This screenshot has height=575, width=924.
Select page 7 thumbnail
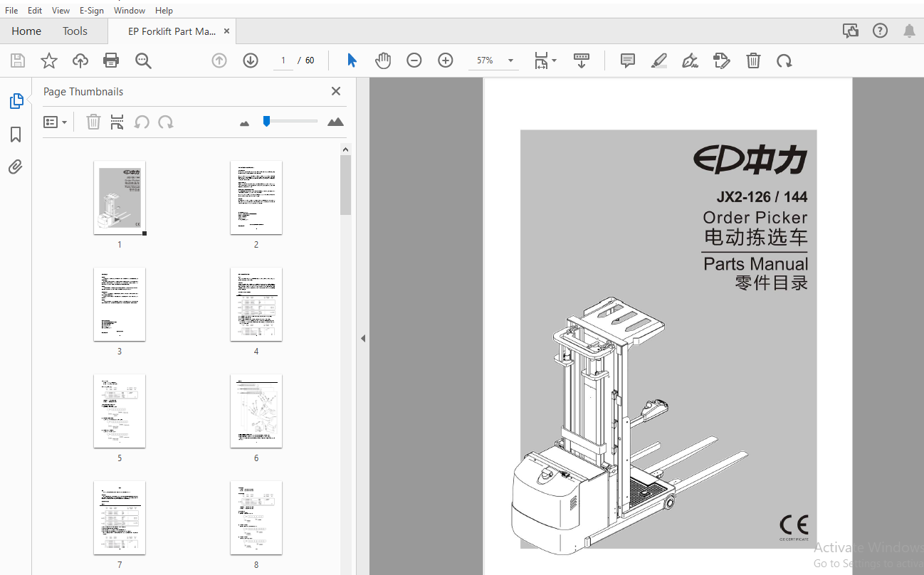pos(120,518)
